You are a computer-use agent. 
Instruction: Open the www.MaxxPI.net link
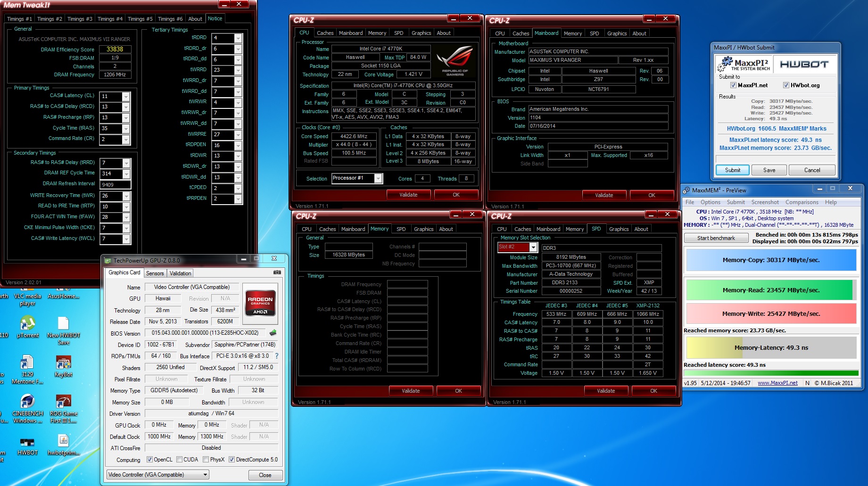777,383
